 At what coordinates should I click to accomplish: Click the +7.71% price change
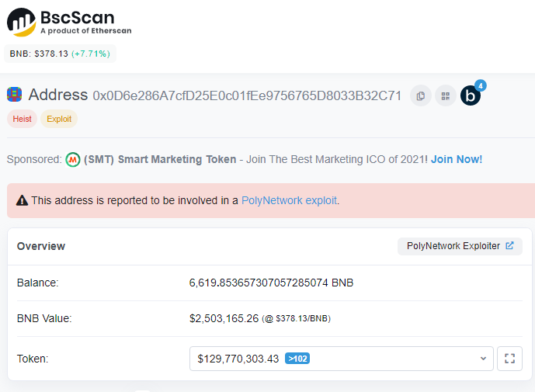pyautogui.click(x=91, y=54)
